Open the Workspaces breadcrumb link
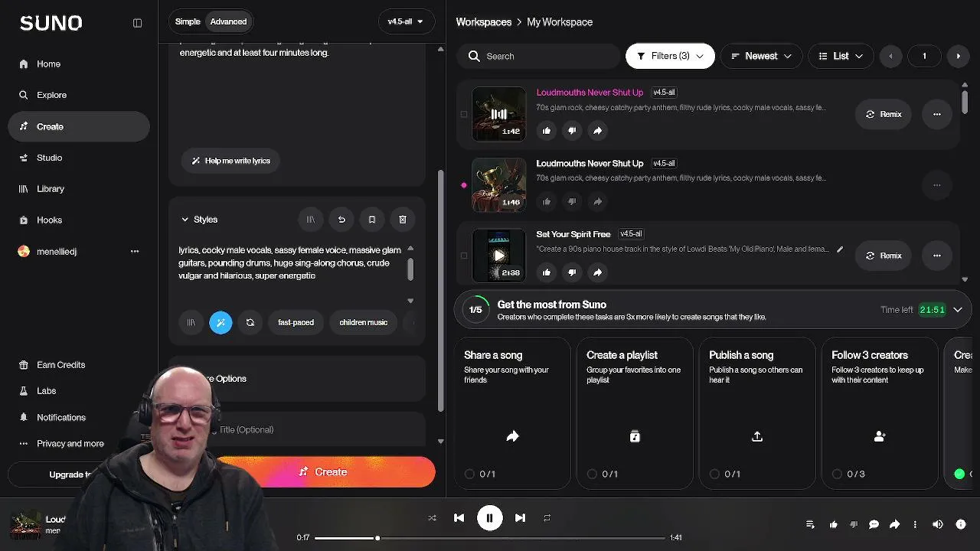 (484, 22)
